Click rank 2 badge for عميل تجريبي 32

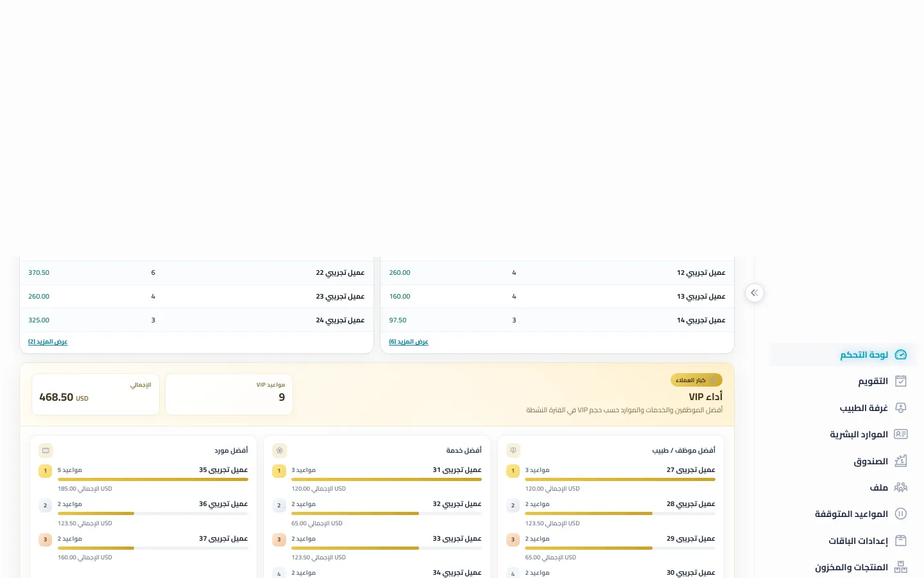coord(279,505)
